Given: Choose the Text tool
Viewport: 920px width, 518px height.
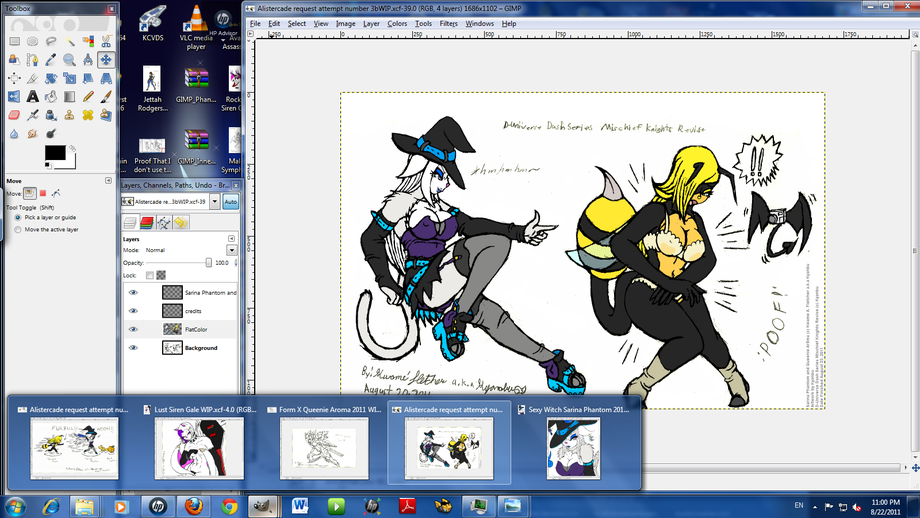Looking at the screenshot, I should coord(33,97).
